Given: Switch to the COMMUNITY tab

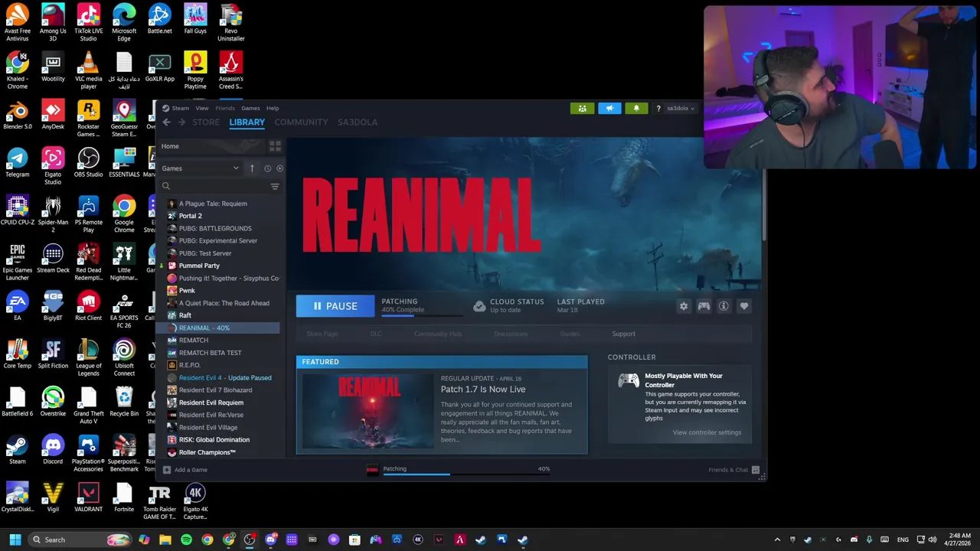Looking at the screenshot, I should tap(301, 122).
